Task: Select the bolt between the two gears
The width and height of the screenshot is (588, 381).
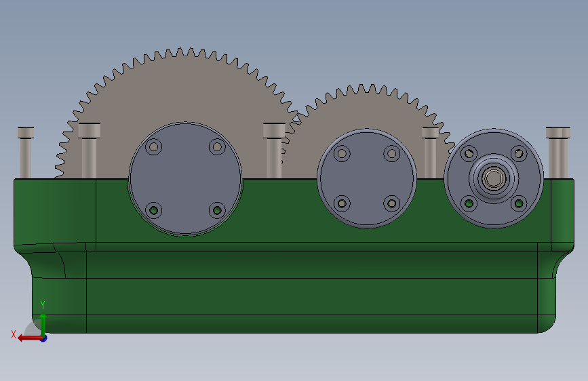Action: pyautogui.click(x=274, y=151)
